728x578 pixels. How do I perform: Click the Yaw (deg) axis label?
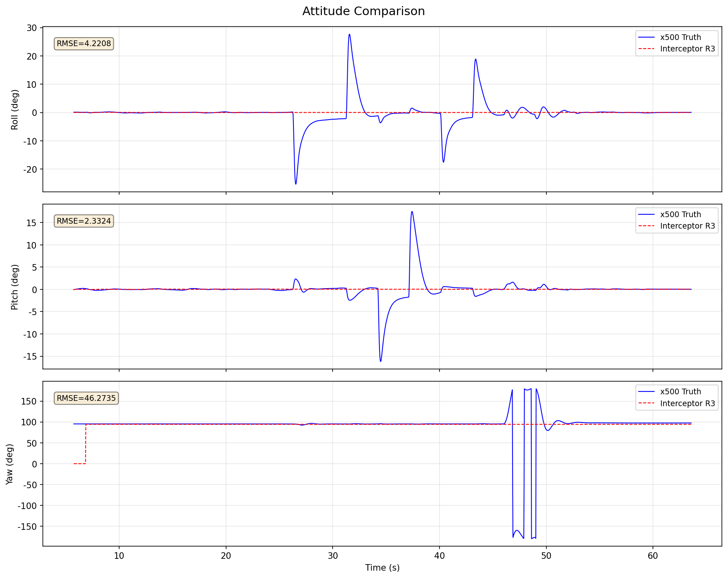[x=10, y=464]
